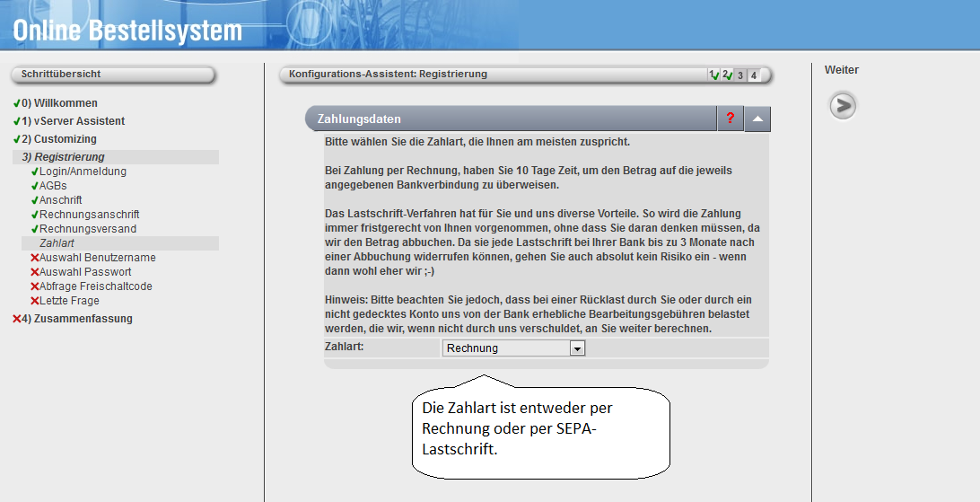
Task: Select step 3 in progress bar
Action: [x=740, y=75]
